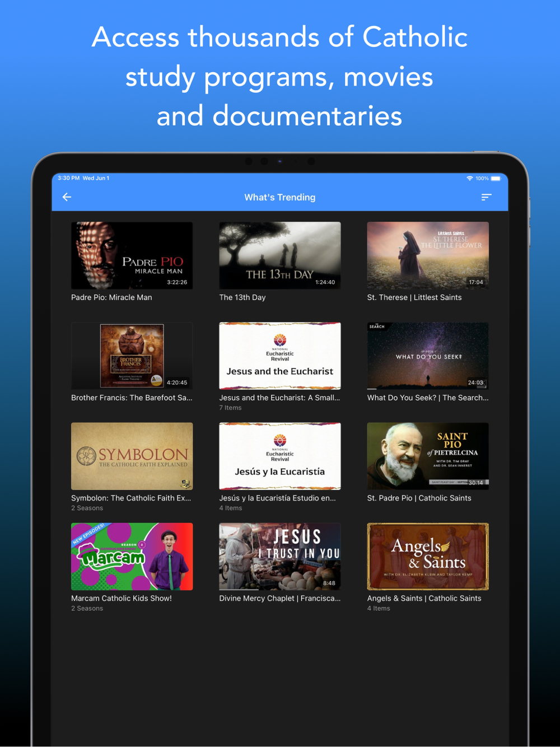This screenshot has height=747, width=560.
Task: Play the What Do You Seek thumbnail
Action: coord(428,356)
